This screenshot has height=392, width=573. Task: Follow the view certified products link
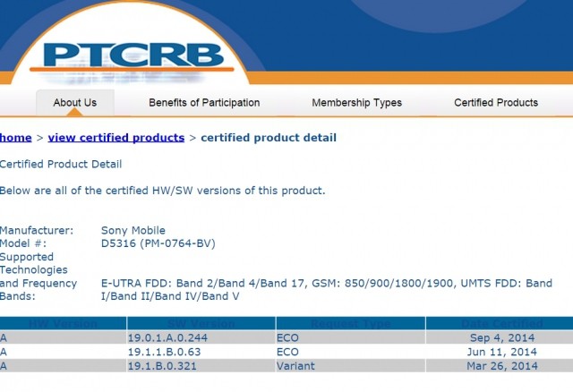116,138
